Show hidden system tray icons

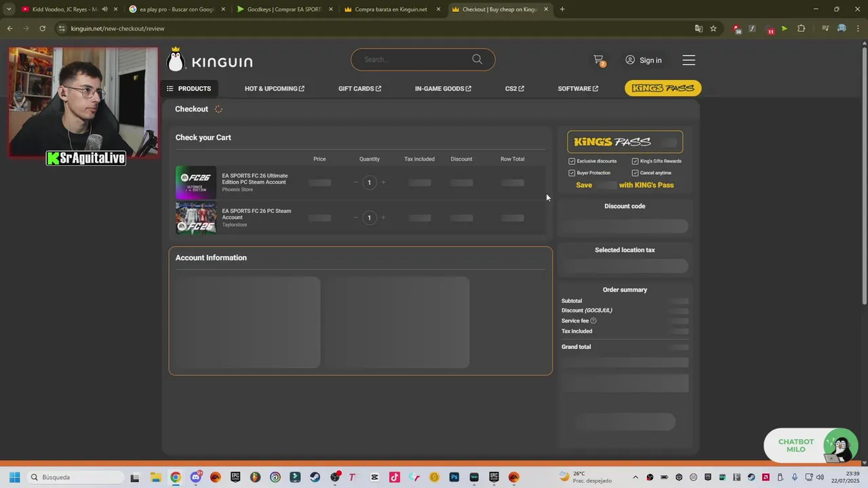point(635,477)
